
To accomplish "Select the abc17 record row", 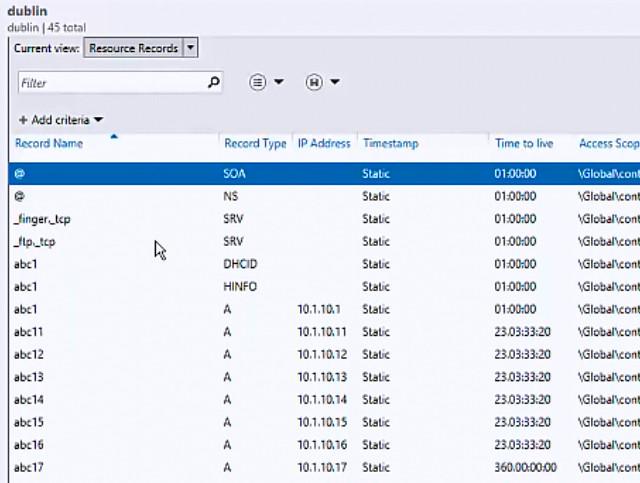I will (324, 467).
